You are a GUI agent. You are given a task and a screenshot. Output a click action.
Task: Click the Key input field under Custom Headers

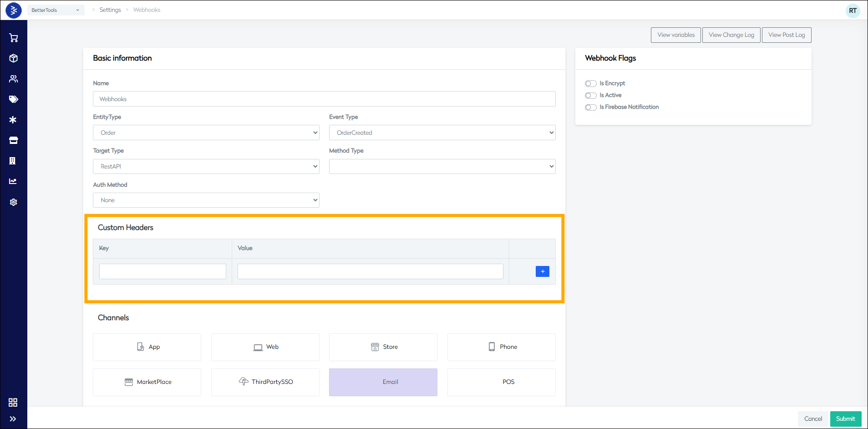coord(162,271)
